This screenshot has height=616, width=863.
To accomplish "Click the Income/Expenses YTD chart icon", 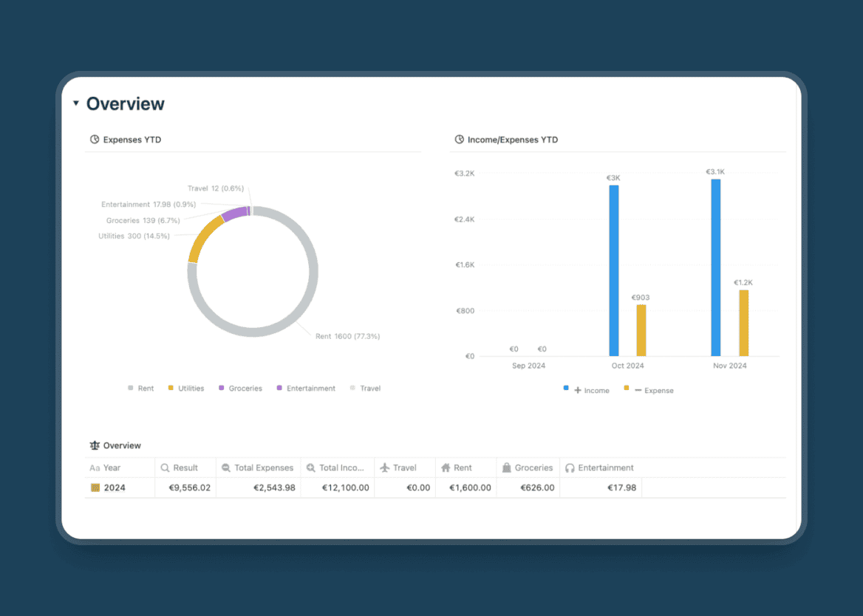I will [x=460, y=140].
